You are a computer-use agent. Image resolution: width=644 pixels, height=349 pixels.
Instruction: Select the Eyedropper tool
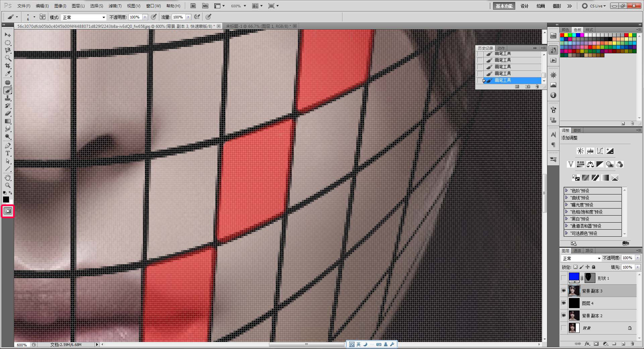pyautogui.click(x=7, y=73)
